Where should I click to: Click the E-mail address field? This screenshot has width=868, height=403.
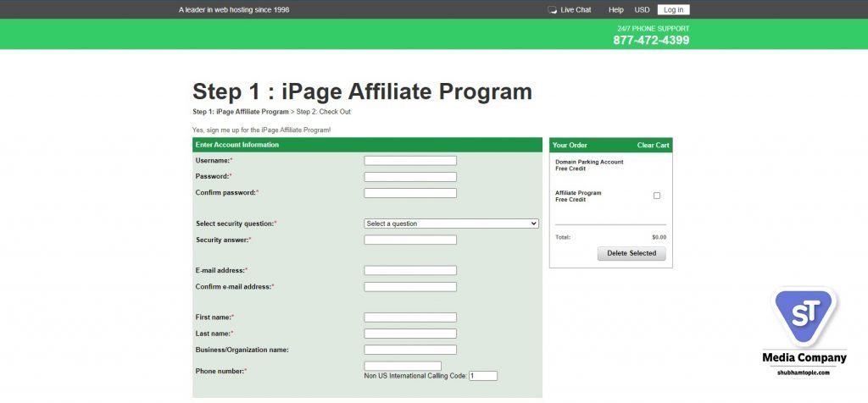[x=410, y=270]
